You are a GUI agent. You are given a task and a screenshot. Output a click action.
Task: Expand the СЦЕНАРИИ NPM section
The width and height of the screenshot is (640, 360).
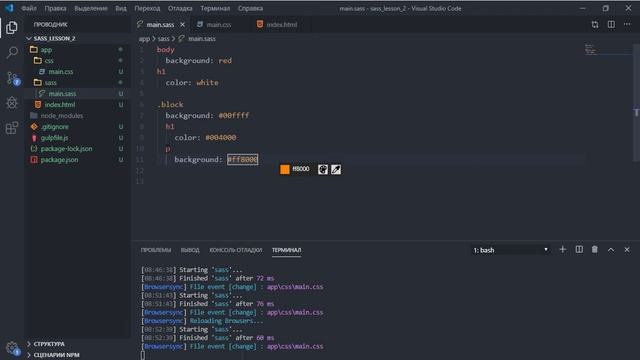point(78,355)
